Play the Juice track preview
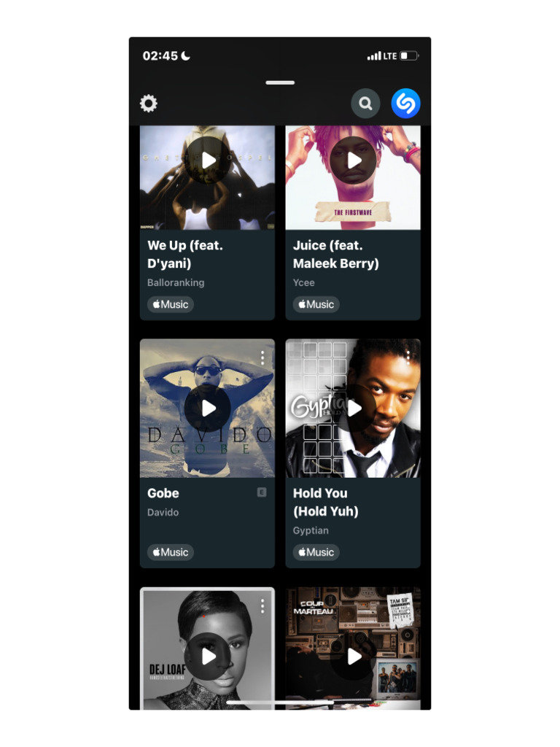The height and width of the screenshot is (747, 560). (353, 160)
